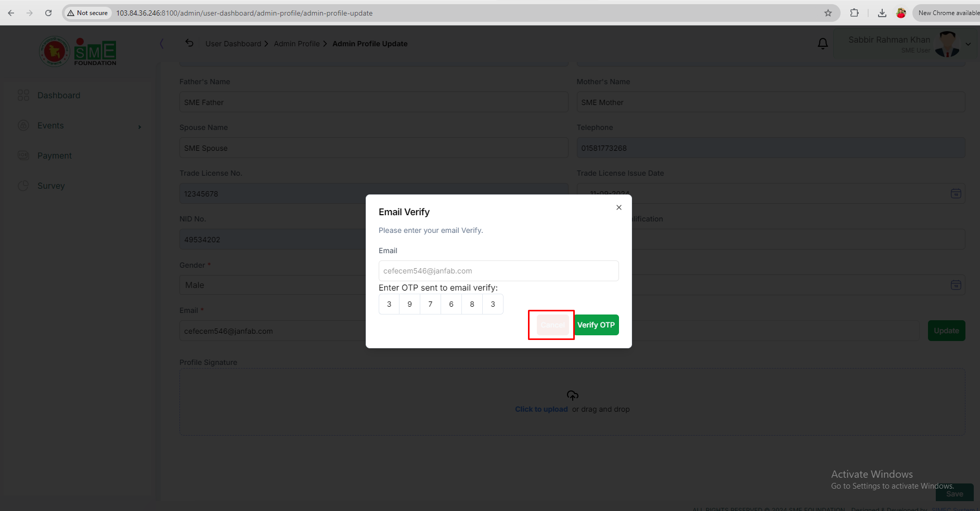The width and height of the screenshot is (980, 511).
Task: Open the Admin Profile breadcrumb
Action: (x=297, y=44)
